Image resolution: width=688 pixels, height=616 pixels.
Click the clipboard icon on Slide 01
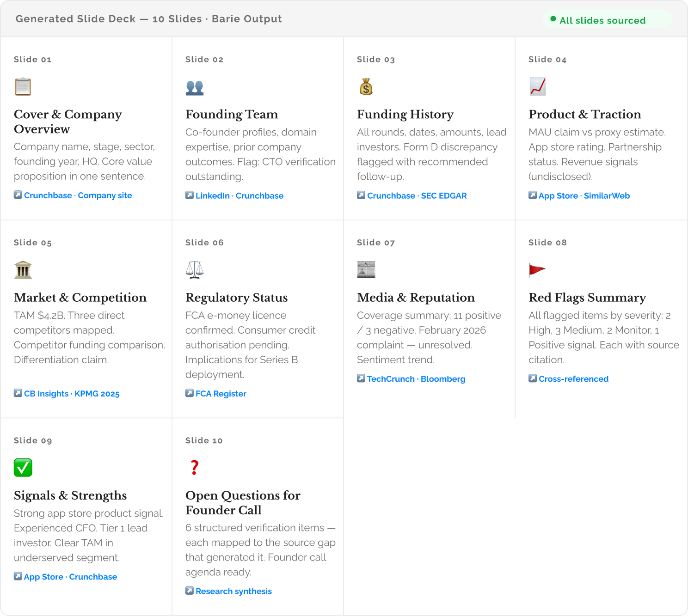[23, 87]
